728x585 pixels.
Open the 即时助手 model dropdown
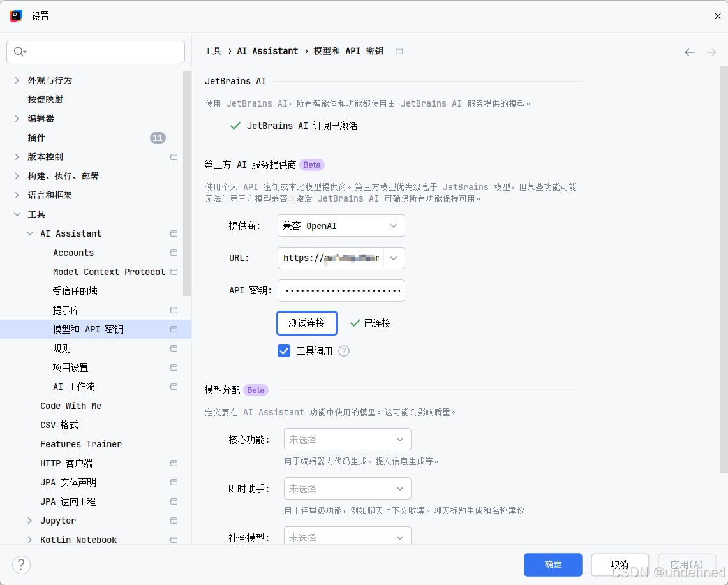click(x=347, y=489)
